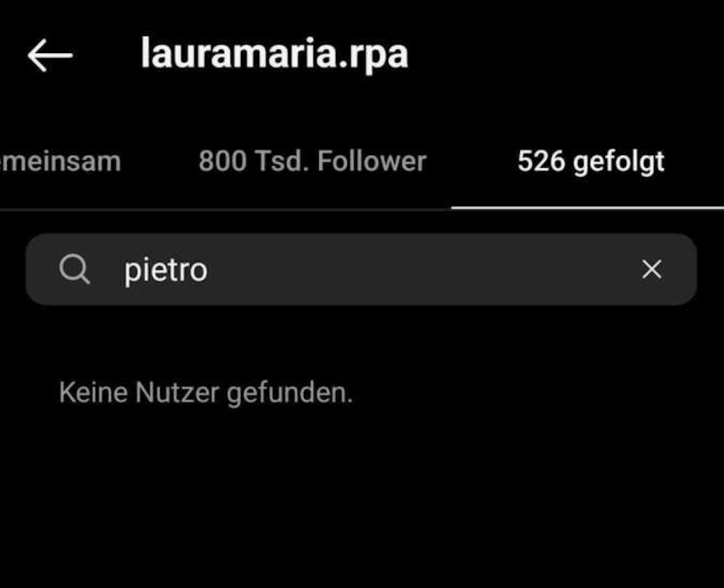
Task: Select the search text pietro
Action: tap(166, 270)
